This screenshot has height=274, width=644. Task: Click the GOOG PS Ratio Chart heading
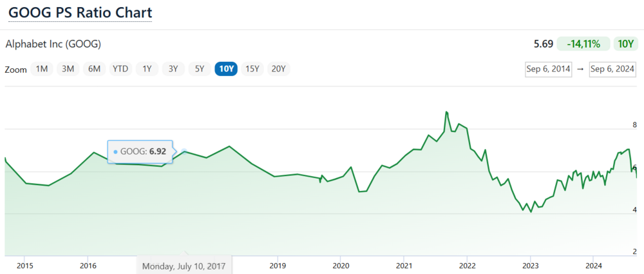(x=80, y=12)
